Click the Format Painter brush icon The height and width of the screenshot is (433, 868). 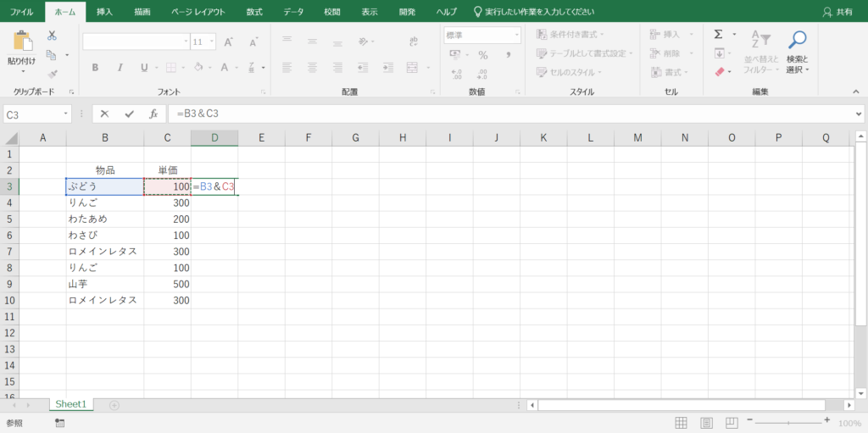click(x=52, y=74)
